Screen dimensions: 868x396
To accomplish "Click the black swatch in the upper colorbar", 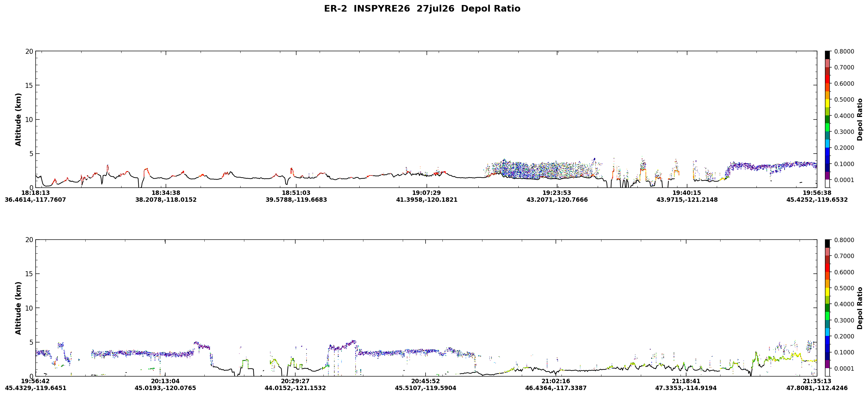I will 827,55.
